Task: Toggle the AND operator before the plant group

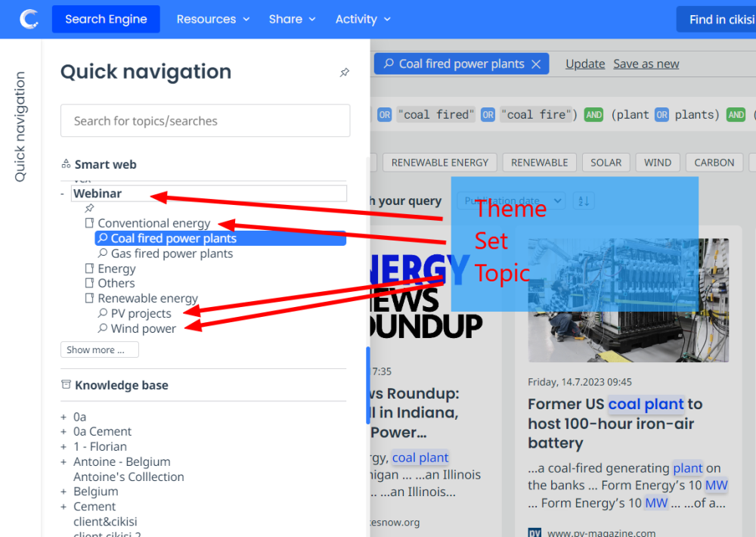Action: (x=594, y=115)
